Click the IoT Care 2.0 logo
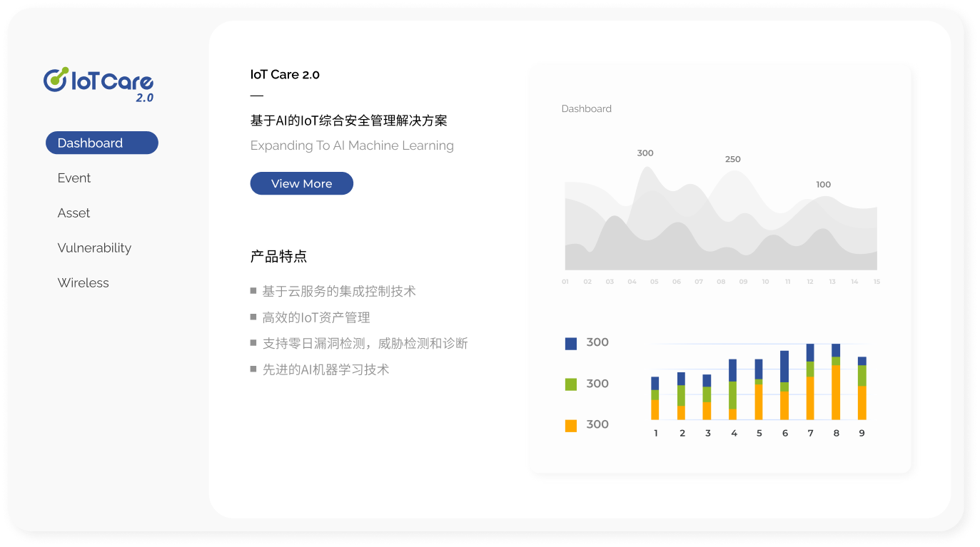 98,85
